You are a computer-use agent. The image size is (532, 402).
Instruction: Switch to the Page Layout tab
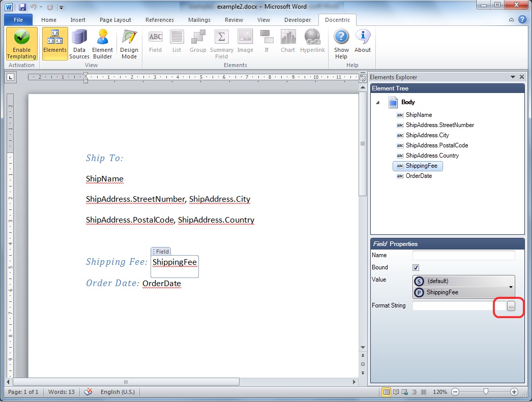pyautogui.click(x=115, y=20)
